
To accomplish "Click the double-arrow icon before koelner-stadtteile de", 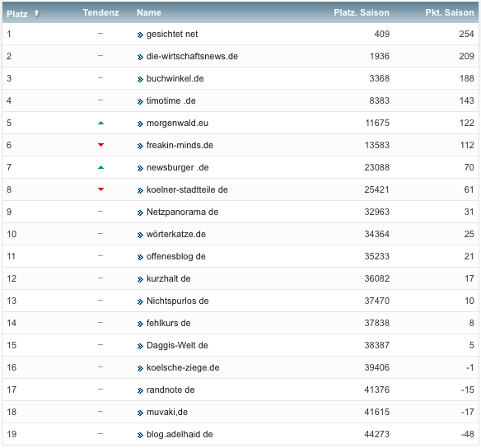I will (x=140, y=191).
